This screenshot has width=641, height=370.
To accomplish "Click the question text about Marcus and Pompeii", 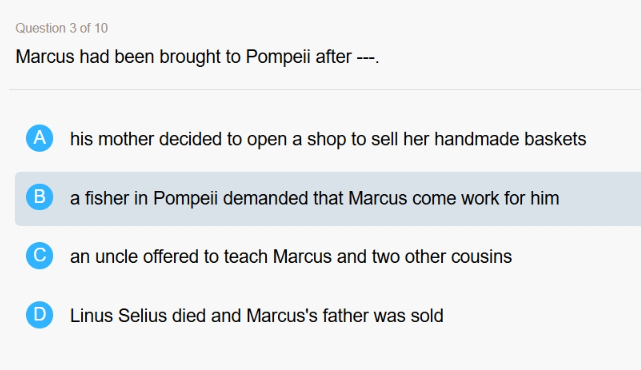I will coord(197,56).
